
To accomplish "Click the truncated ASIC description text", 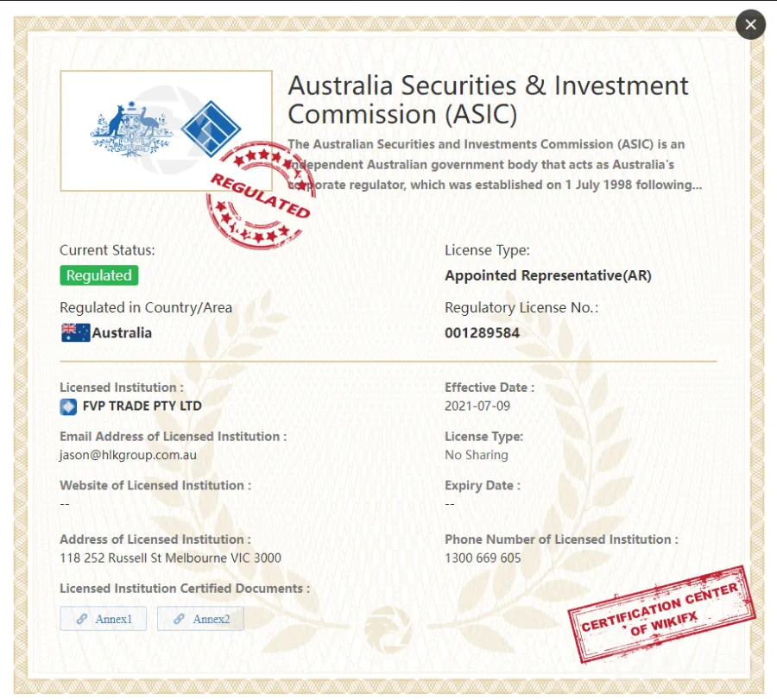I will tap(495, 165).
